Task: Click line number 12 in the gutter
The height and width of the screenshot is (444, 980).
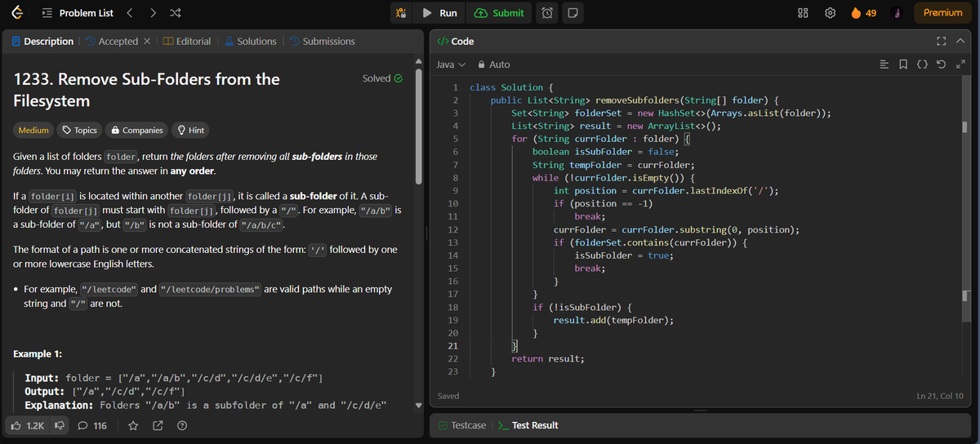Action: click(452, 229)
